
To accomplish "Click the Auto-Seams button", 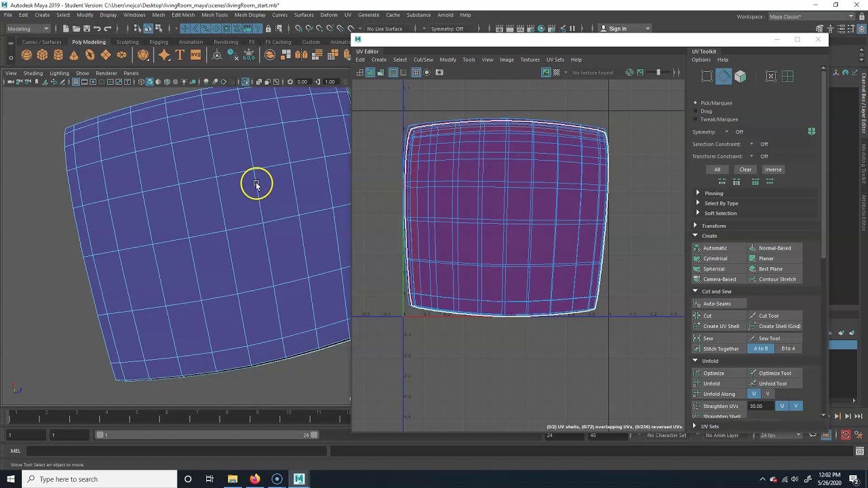I will [720, 304].
